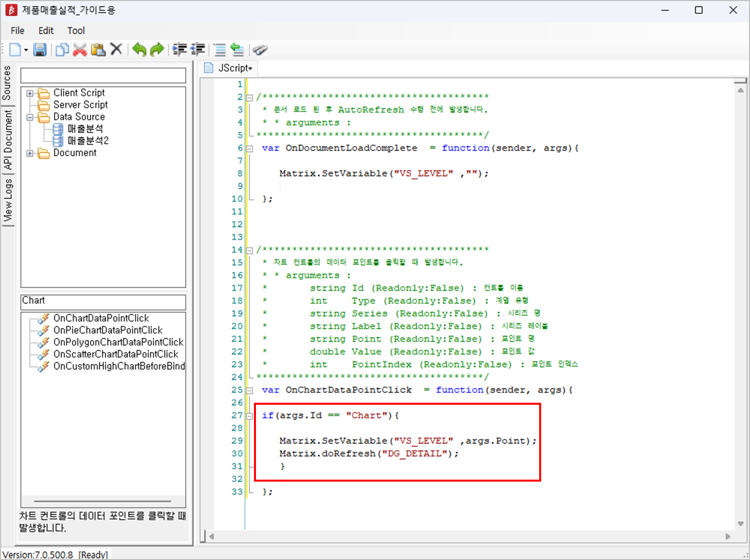The image size is (750, 560).
Task: Select the OnPolygonChartDataPointClick event
Action: pos(119,342)
